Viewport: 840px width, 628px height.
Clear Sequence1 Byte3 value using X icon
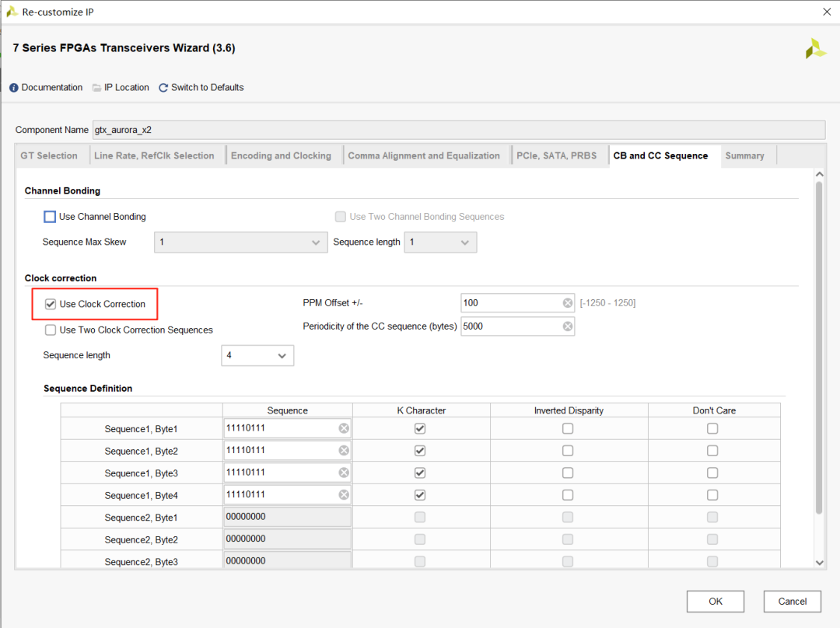pyautogui.click(x=344, y=473)
